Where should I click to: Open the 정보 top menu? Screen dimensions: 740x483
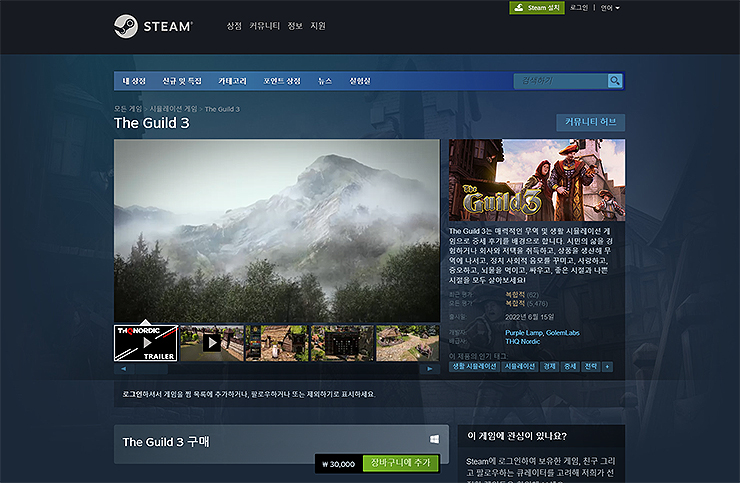(295, 26)
